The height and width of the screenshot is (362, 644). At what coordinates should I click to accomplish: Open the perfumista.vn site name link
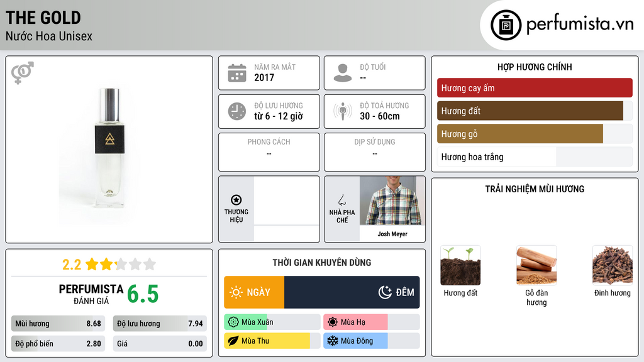580,25
